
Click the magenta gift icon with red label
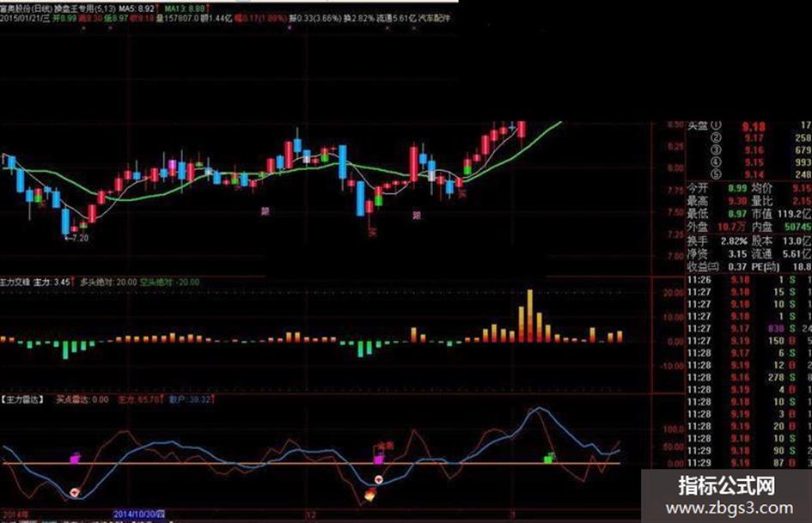pos(379,459)
